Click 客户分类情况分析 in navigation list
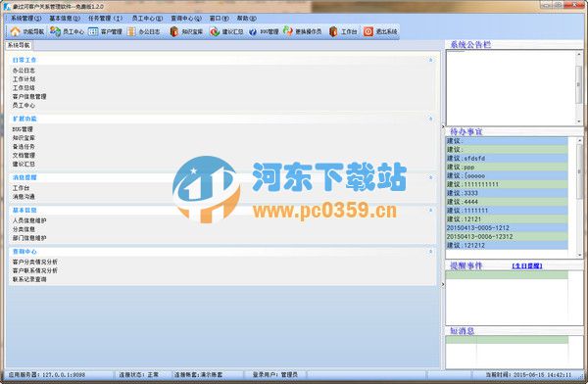 click(35, 262)
